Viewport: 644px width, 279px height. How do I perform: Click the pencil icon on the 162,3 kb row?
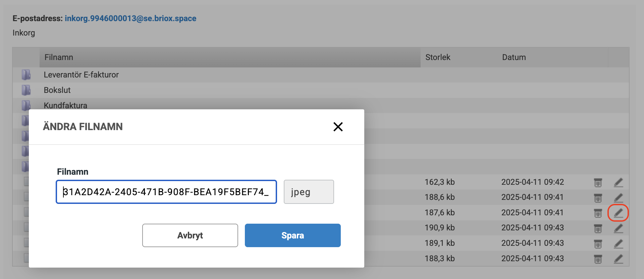pyautogui.click(x=619, y=182)
